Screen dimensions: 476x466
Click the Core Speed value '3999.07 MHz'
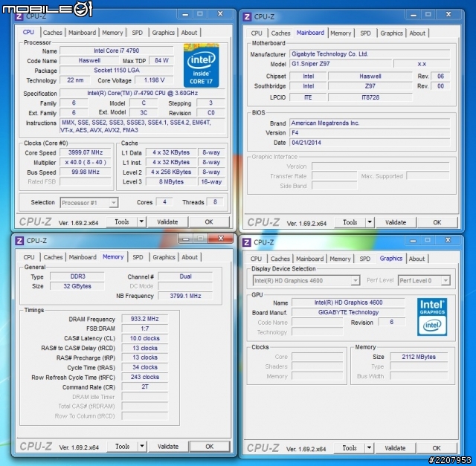point(86,152)
